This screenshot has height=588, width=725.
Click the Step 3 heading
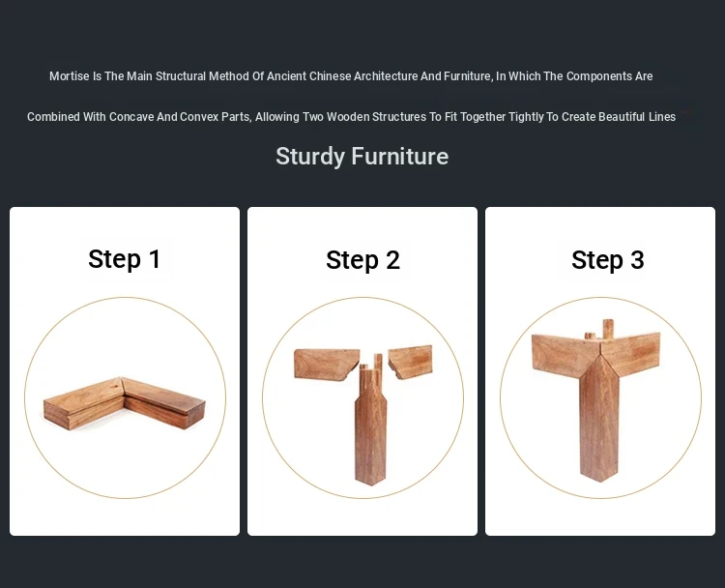[608, 260]
